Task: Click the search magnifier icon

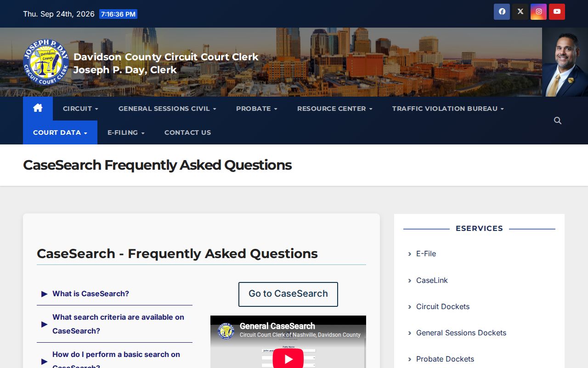Action: click(558, 121)
